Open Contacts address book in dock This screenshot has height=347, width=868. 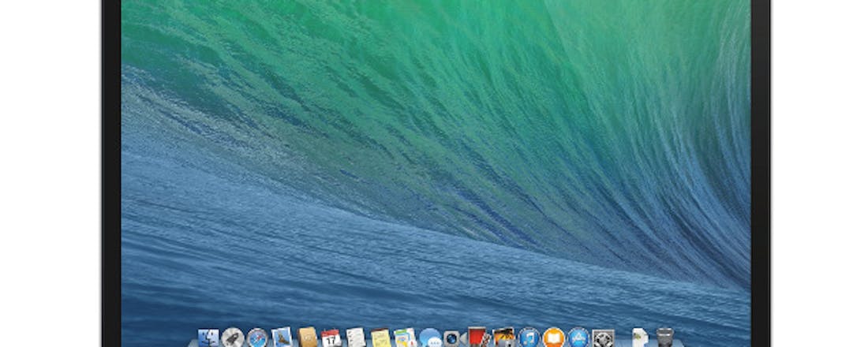coord(307,338)
